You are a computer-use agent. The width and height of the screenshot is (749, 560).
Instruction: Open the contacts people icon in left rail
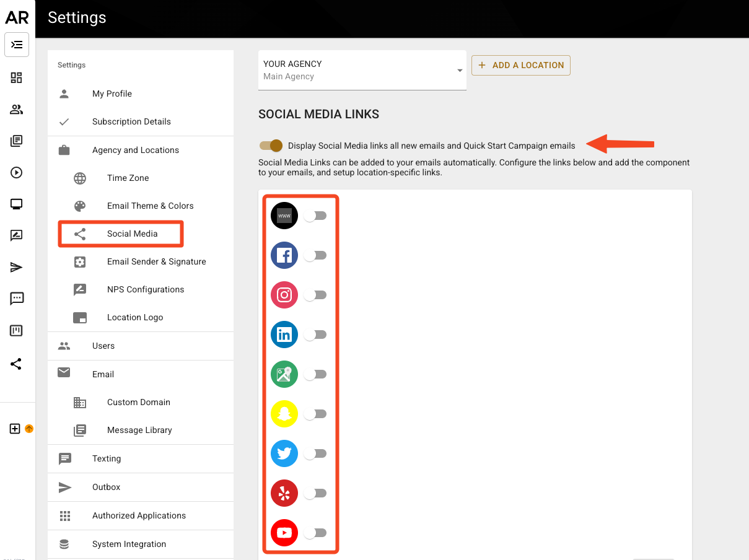point(17,110)
